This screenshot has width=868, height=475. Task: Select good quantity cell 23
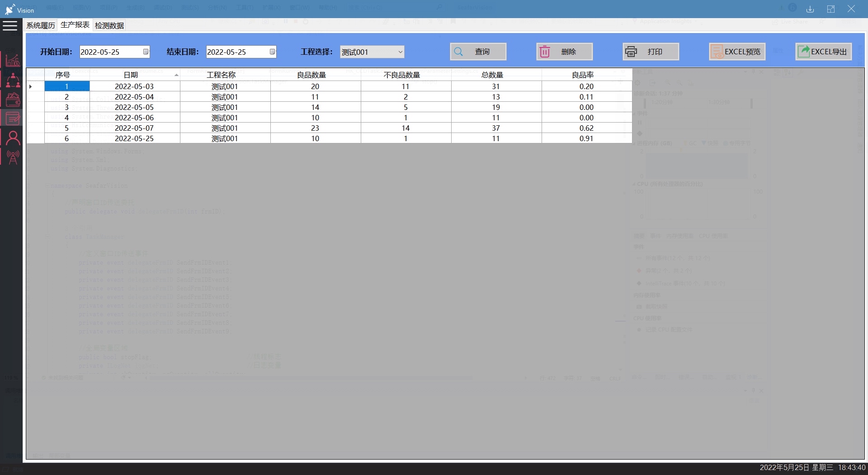point(315,128)
